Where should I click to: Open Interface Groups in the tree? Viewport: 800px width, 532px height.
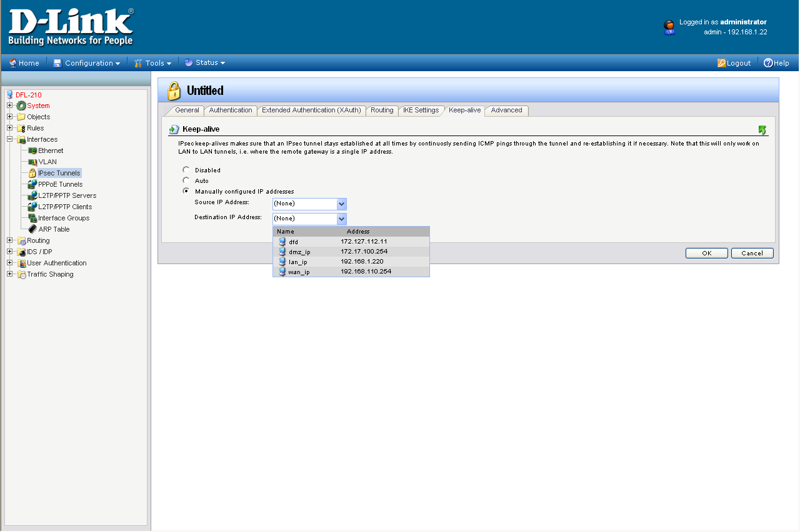click(64, 219)
